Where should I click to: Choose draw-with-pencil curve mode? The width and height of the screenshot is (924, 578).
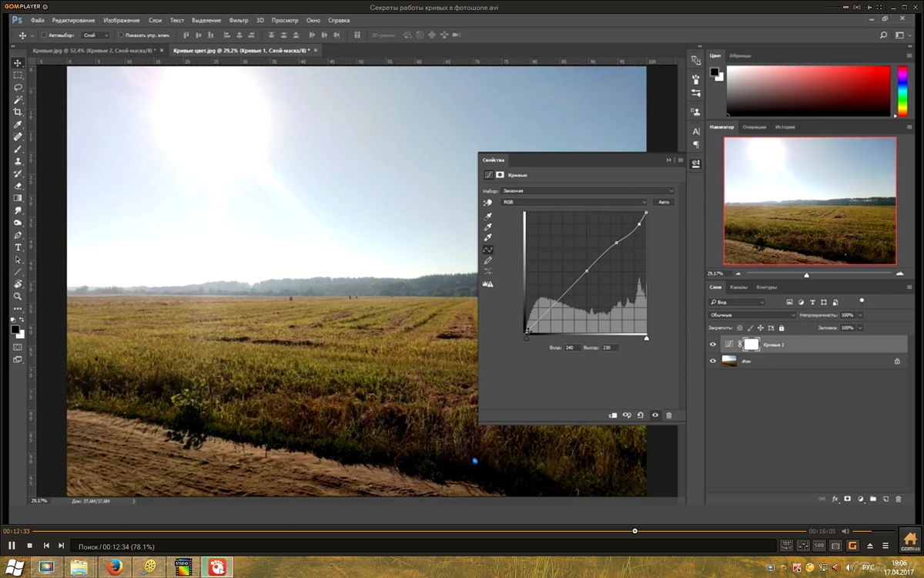(x=488, y=260)
